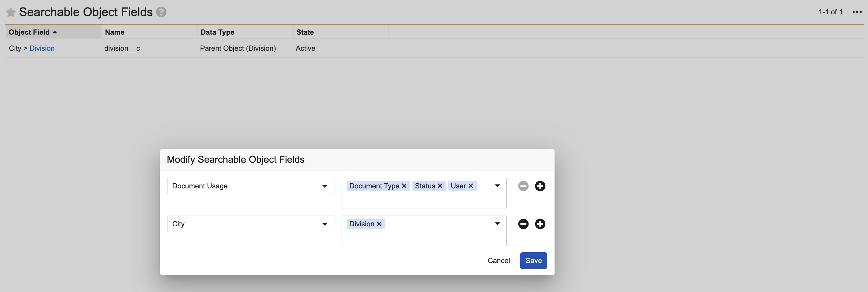The height and width of the screenshot is (292, 868).
Task: Click the Data Type column header
Action: point(217,32)
